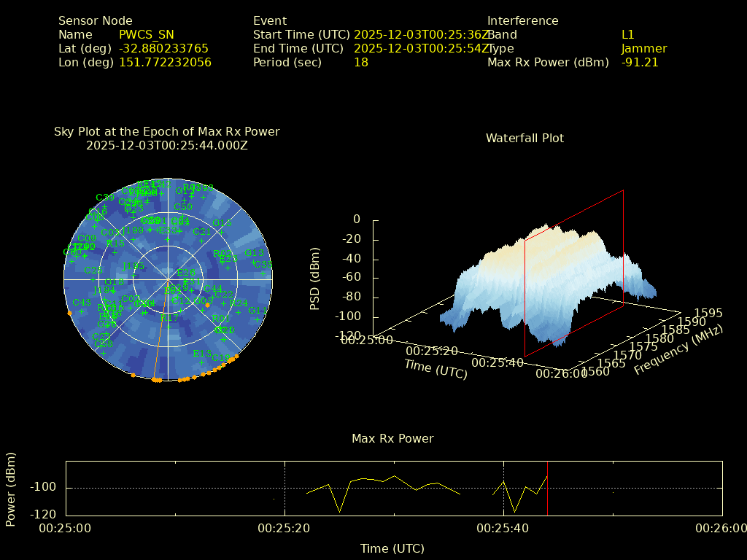The image size is (747, 560).
Task: Click the orange dot beside G03
Action: (x=208, y=305)
